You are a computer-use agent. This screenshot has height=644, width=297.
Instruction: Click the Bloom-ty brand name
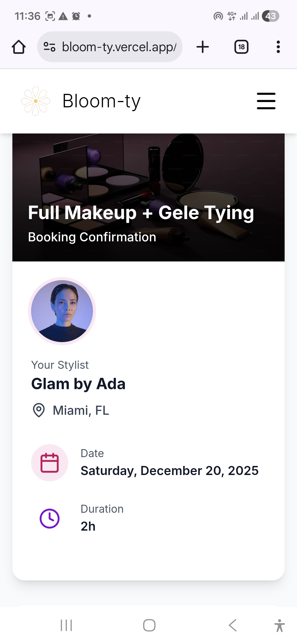101,101
